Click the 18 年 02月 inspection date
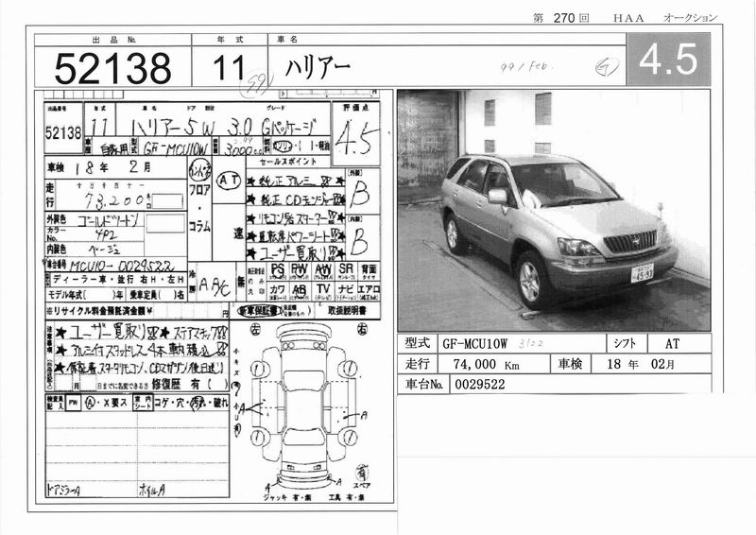 click(641, 364)
